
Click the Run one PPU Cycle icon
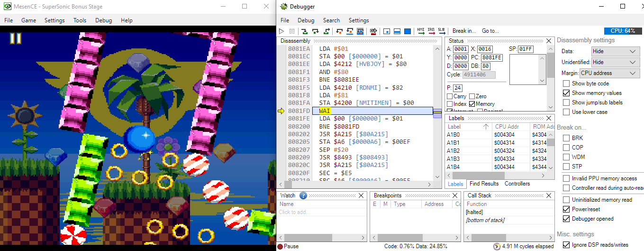tap(386, 31)
